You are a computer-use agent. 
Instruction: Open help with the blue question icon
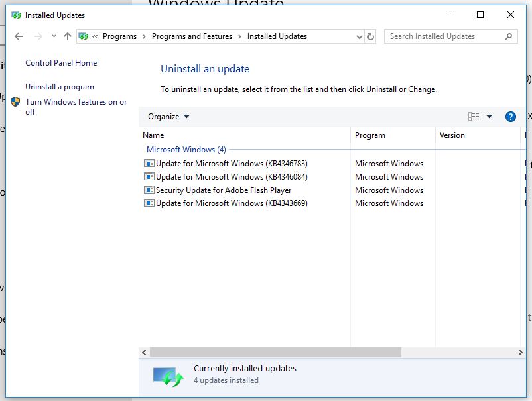510,117
